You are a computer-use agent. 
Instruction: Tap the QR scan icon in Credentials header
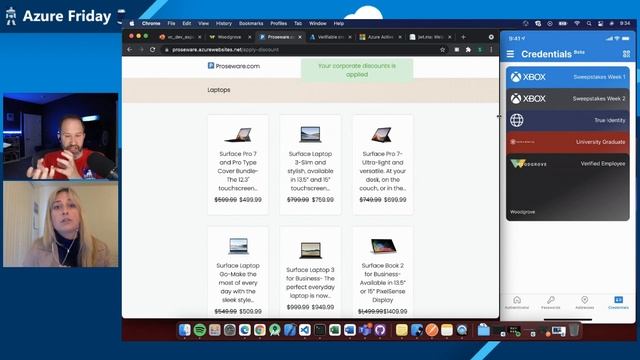[x=626, y=54]
